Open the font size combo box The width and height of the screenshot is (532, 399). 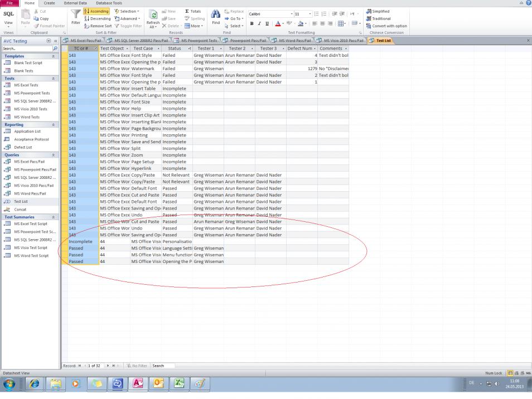[x=303, y=14]
